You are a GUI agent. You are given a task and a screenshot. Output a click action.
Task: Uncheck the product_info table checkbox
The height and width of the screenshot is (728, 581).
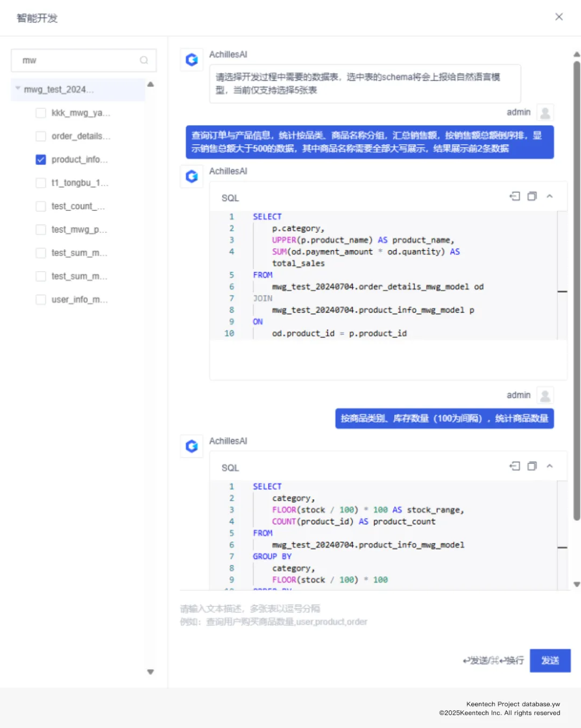pos(41,160)
